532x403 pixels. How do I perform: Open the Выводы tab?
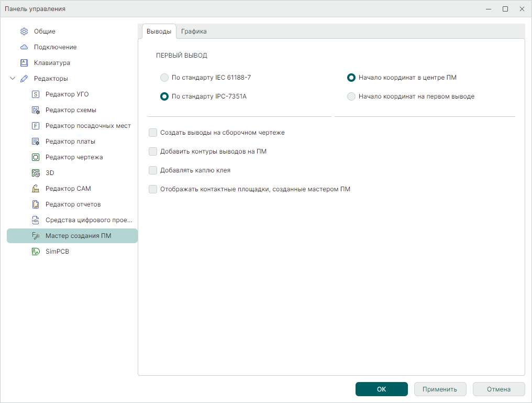coord(159,31)
